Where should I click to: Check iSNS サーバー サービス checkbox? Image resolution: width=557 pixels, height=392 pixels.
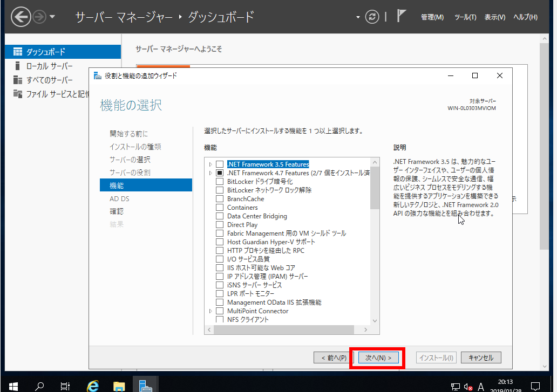point(220,285)
